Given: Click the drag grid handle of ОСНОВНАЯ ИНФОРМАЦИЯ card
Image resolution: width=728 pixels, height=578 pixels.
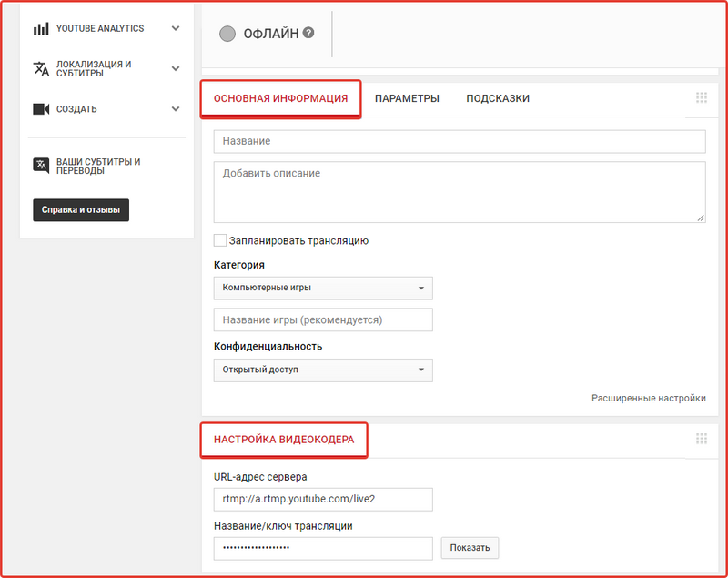Looking at the screenshot, I should (702, 97).
